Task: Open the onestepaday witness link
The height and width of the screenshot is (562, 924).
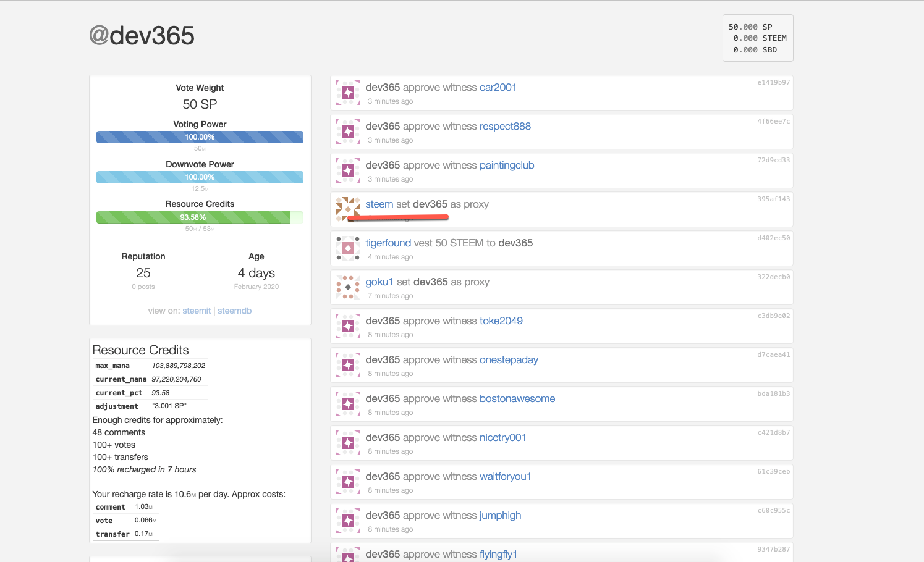Action: (509, 360)
